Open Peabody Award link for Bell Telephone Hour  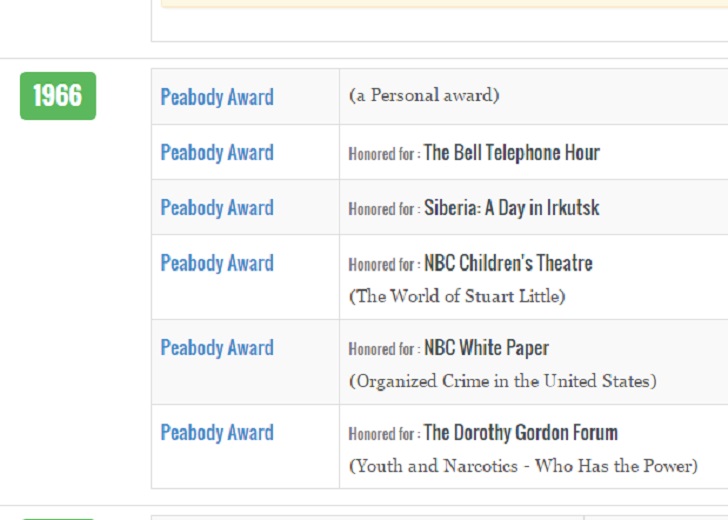click(x=217, y=152)
